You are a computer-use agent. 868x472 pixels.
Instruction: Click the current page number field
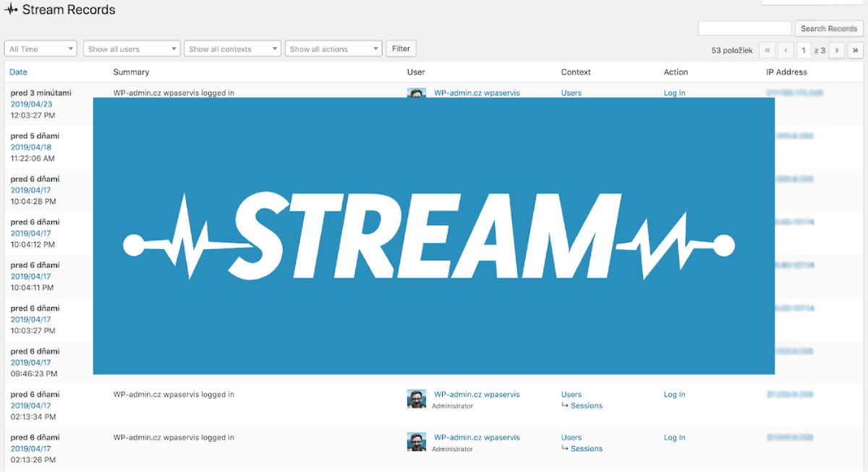pos(804,50)
